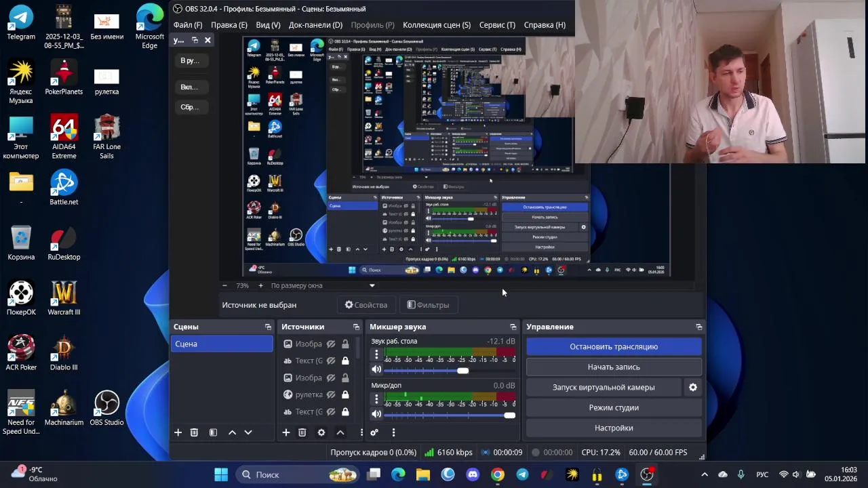
Task: Mute Микр/доп speaker icon
Action: click(x=376, y=413)
